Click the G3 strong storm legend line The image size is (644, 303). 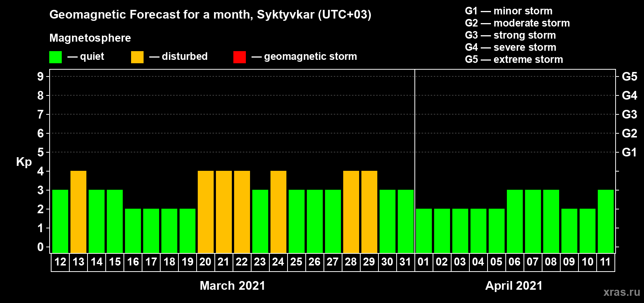tap(510, 35)
